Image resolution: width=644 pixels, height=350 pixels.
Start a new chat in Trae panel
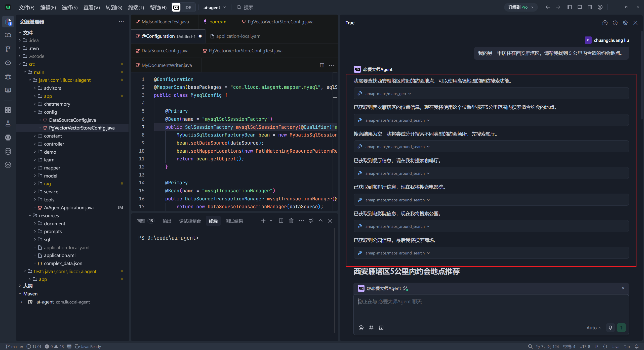pos(605,23)
